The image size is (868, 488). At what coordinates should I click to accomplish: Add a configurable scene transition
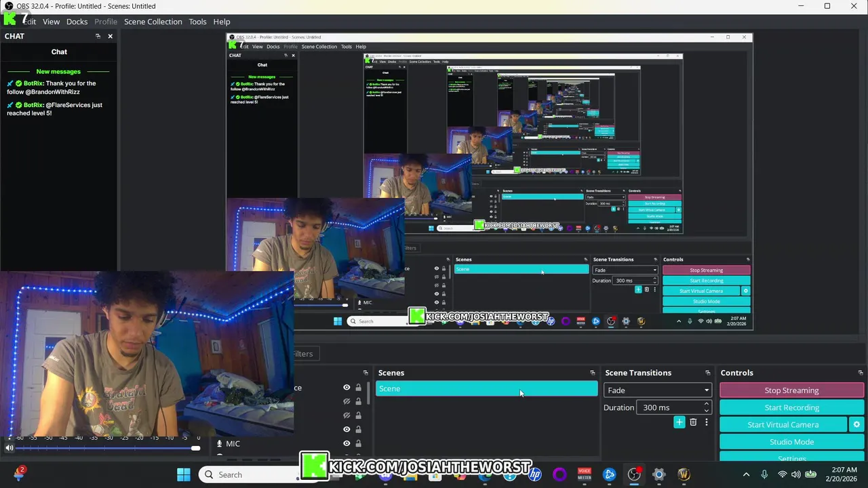(679, 422)
